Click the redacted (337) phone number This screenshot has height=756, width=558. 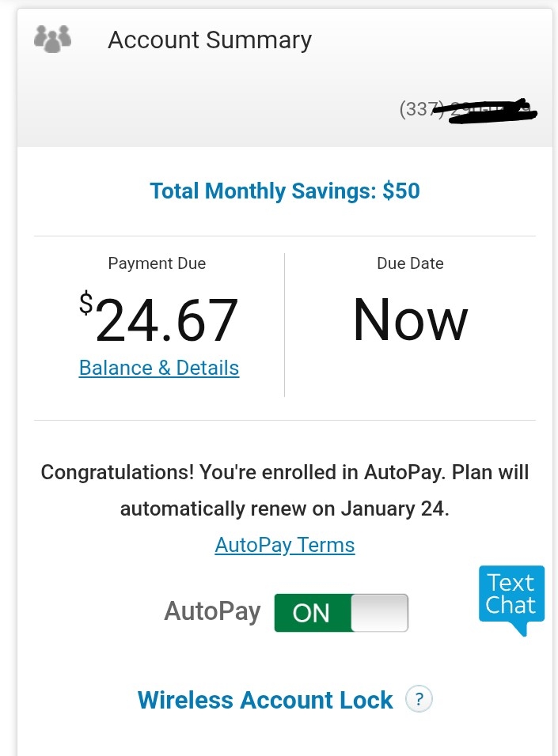(468, 110)
